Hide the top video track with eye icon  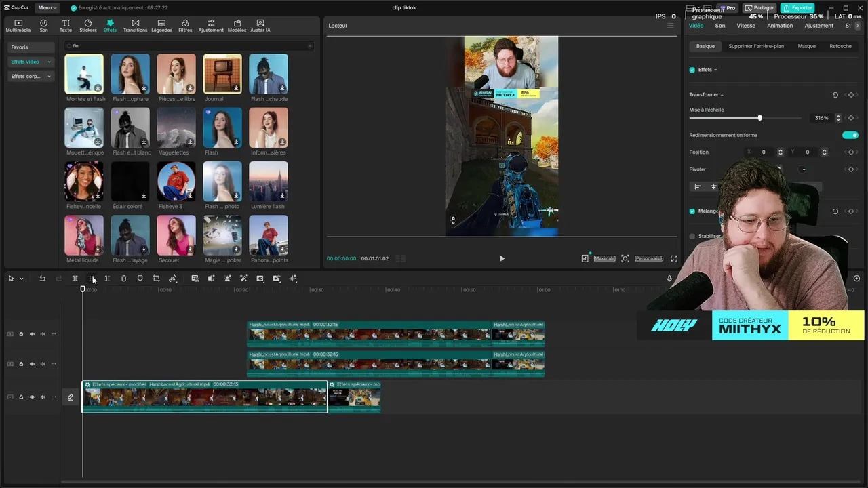32,334
